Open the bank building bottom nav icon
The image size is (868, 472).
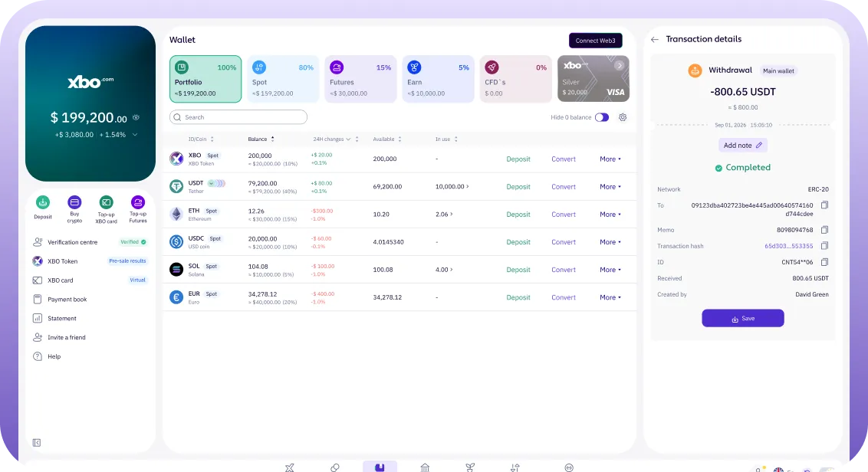pos(425,467)
